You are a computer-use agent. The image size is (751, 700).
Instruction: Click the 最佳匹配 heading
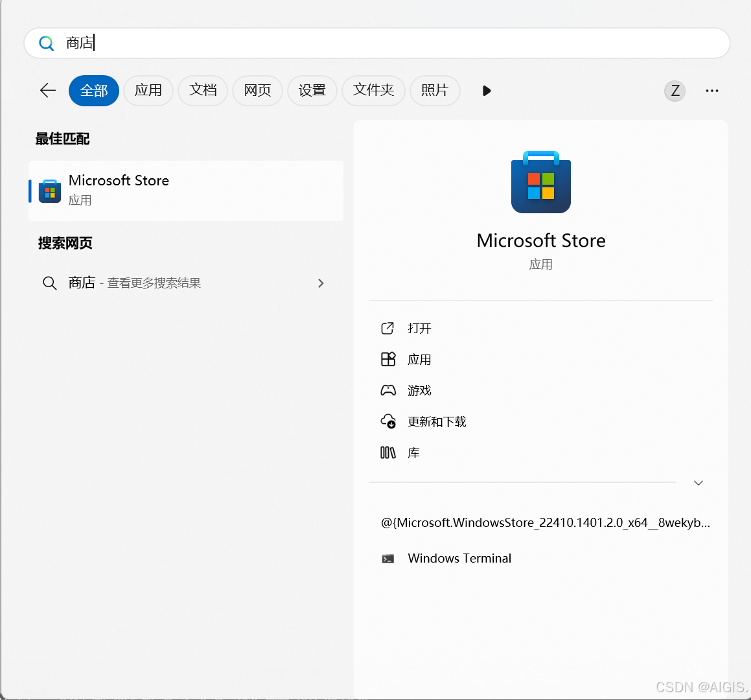point(62,139)
